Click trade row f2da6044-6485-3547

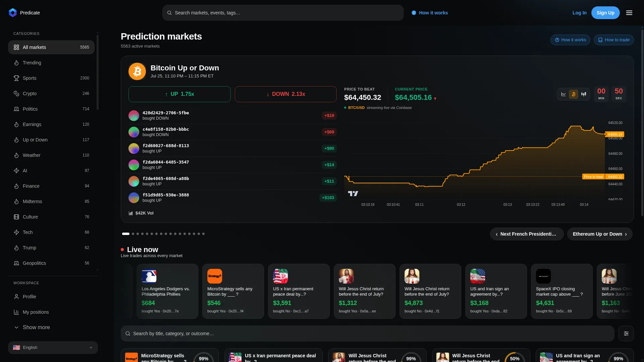coord(232,165)
